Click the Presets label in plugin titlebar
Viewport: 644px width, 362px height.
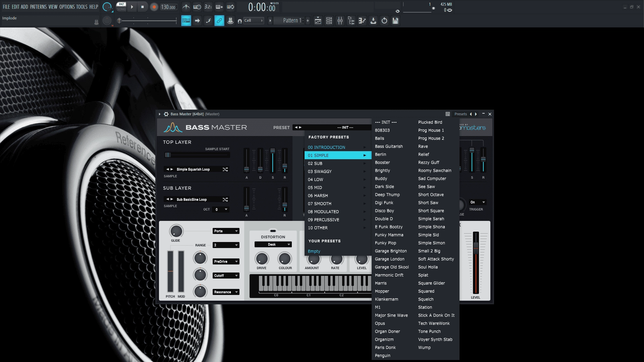(461, 114)
